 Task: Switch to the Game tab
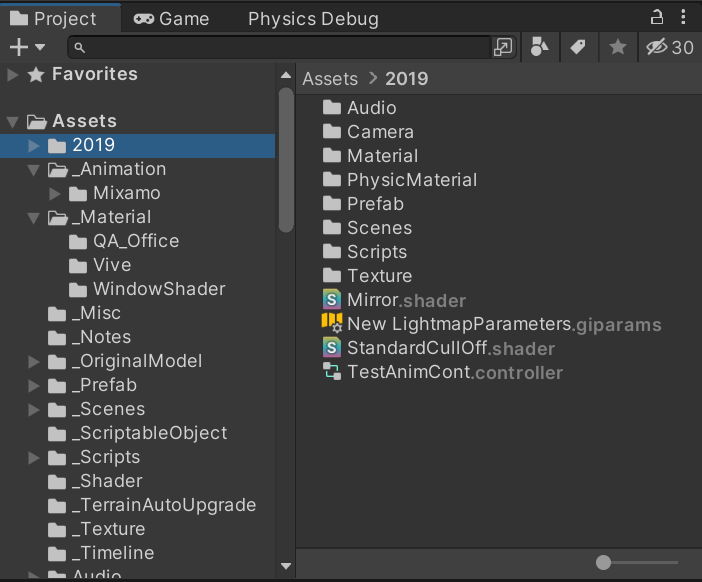coord(171,19)
